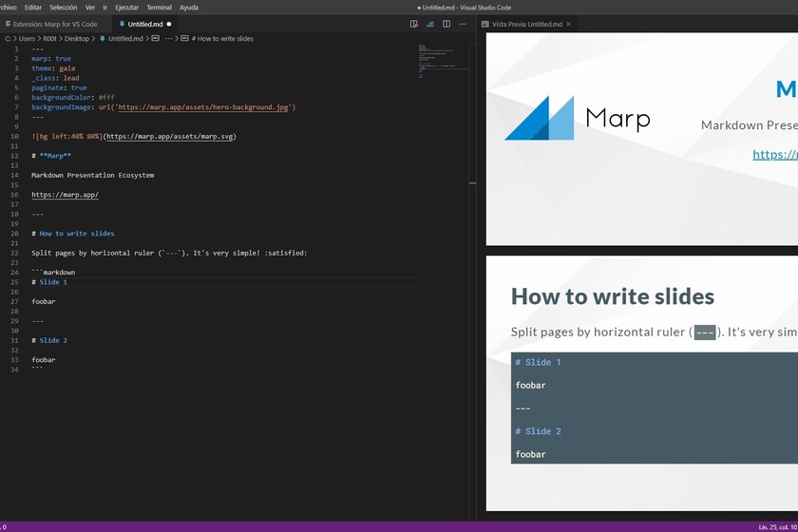Click '# Slide 2' on line 31

49,341
